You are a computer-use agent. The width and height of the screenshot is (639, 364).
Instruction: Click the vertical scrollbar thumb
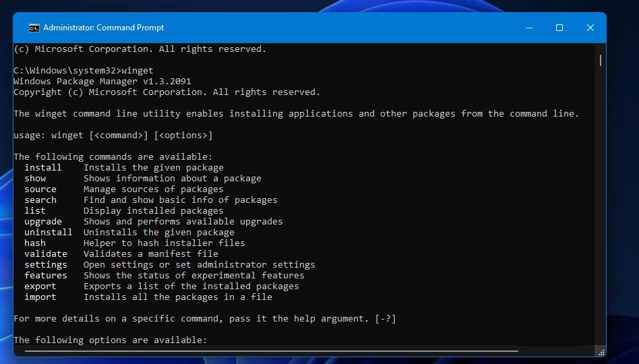tap(601, 60)
